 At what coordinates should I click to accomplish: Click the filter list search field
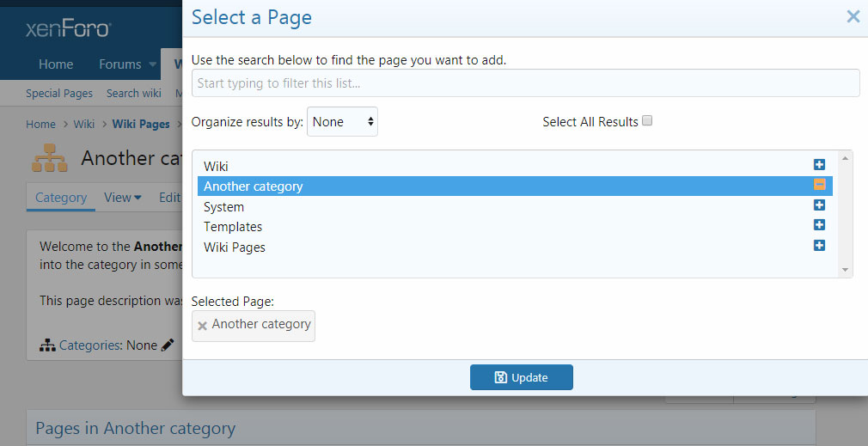pos(525,83)
